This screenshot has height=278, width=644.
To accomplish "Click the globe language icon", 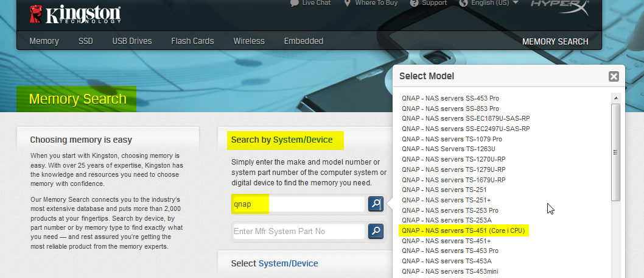I will (x=464, y=3).
